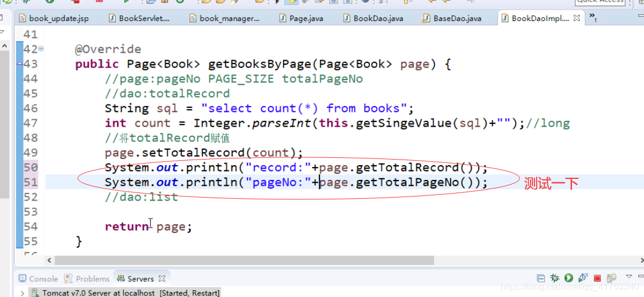Image resolution: width=644 pixels, height=297 pixels.
Task: Click the //dao:list comment
Action: click(x=141, y=197)
